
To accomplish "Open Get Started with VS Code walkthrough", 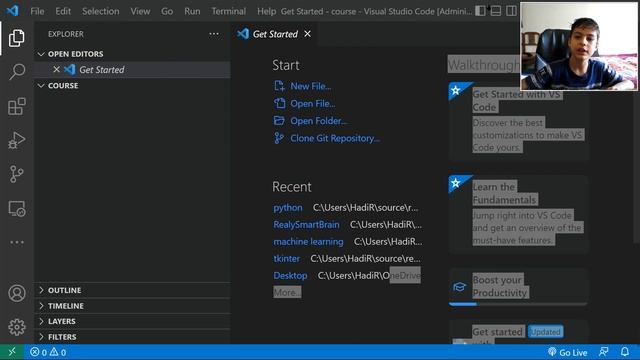I will (518, 121).
